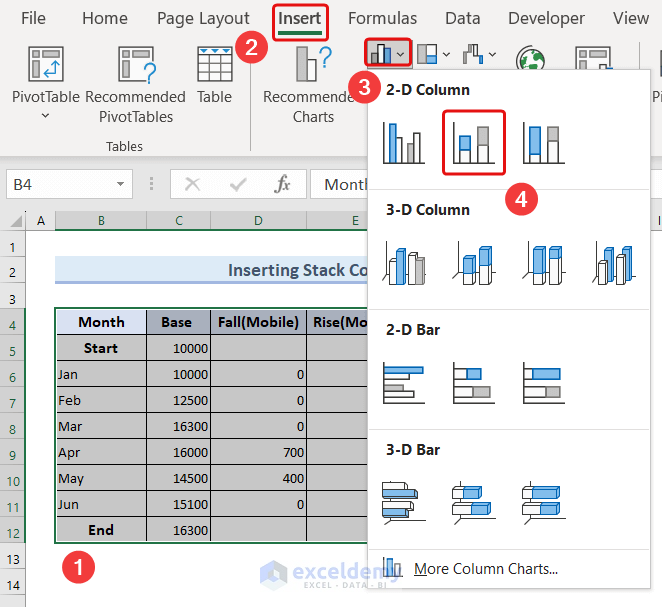This screenshot has width=662, height=607.
Task: Select the 2-D 100% Stacked Column icon
Action: pos(543,143)
